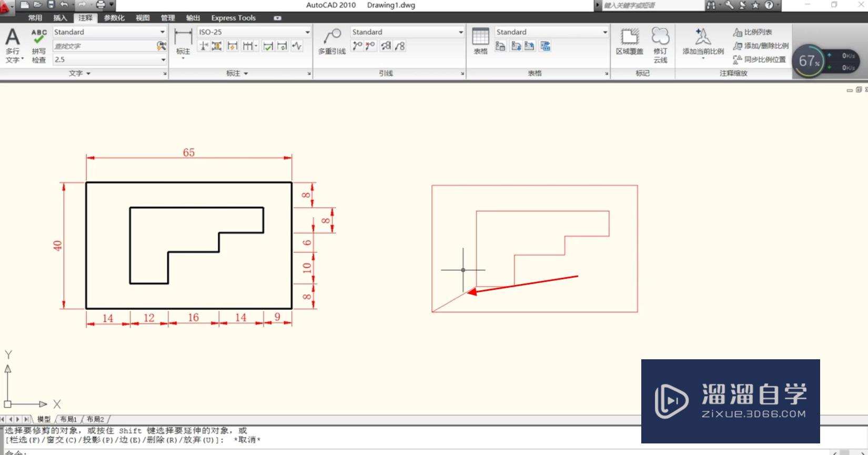Run the 拼写检查 spell check
The image size is (868, 455).
point(39,46)
